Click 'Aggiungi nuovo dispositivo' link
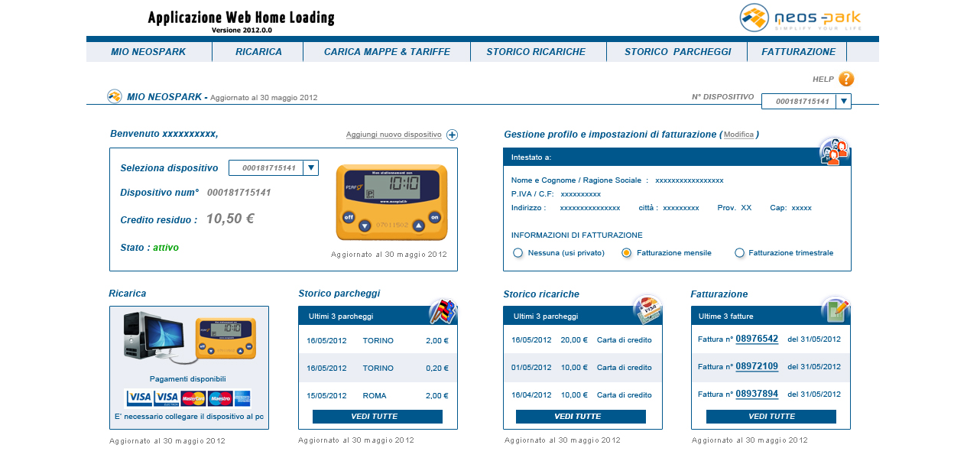The image size is (980, 474). click(394, 135)
